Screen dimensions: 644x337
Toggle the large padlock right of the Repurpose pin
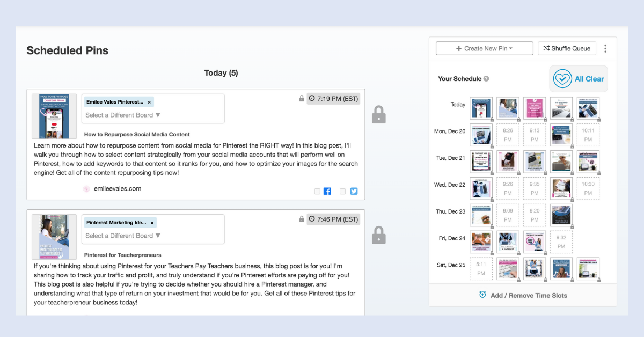click(x=379, y=114)
